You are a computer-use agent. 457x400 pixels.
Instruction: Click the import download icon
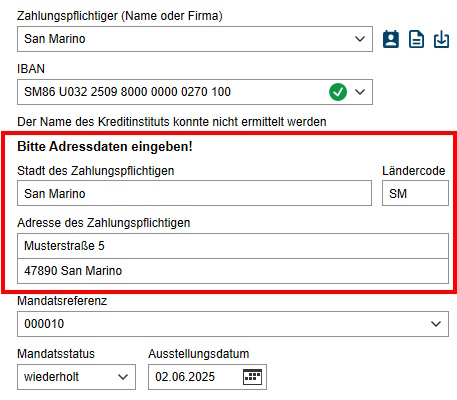(x=441, y=39)
